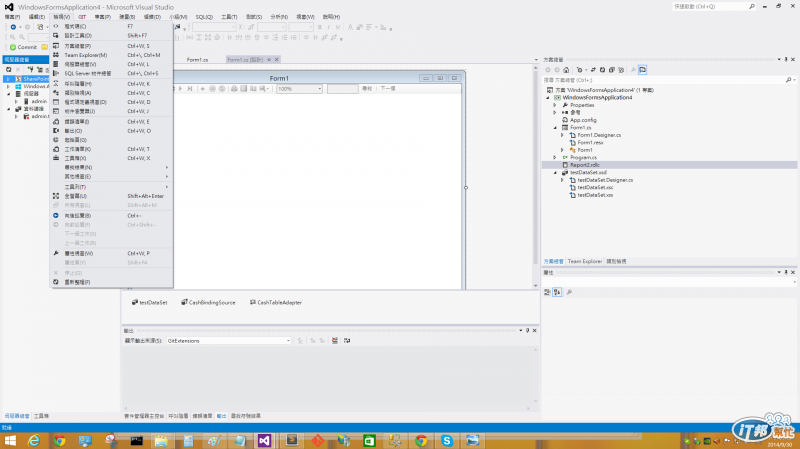800x449 pixels.
Task: Click the green Commit button in toolbar
Action: (x=23, y=47)
